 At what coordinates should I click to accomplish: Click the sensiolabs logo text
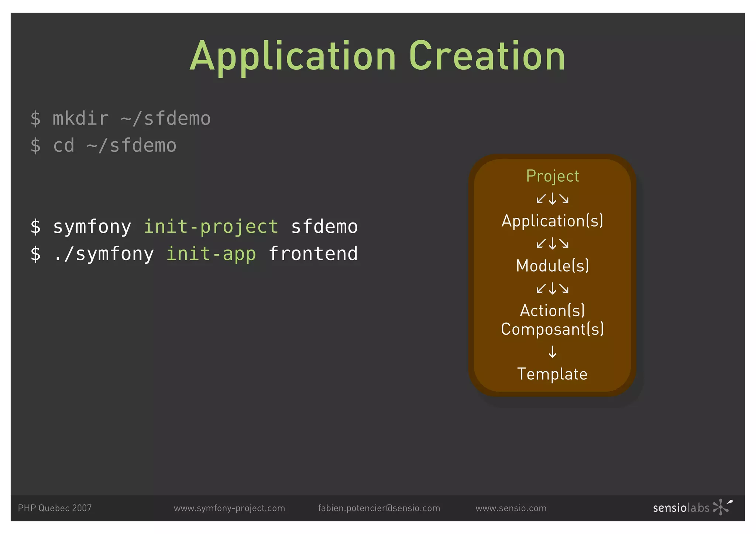[681, 508]
